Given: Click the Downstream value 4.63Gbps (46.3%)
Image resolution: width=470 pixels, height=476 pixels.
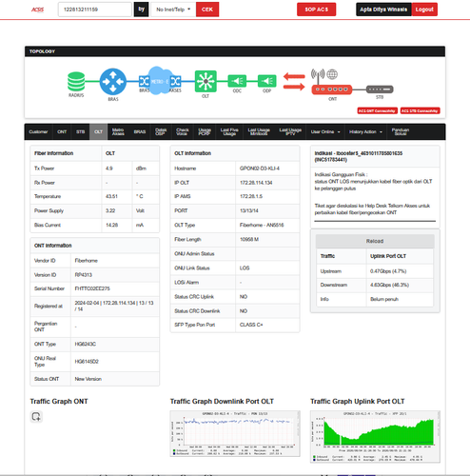Looking at the screenshot, I should pyautogui.click(x=389, y=285).
